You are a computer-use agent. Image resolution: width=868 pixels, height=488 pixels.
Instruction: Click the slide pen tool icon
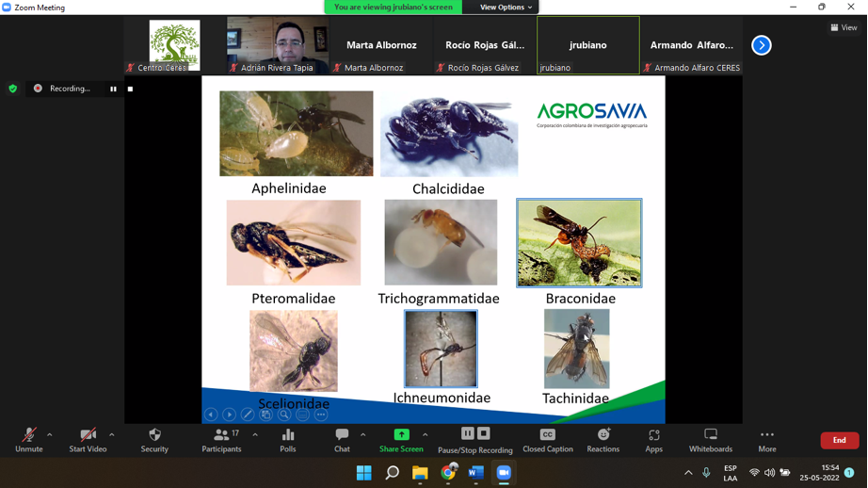click(248, 415)
